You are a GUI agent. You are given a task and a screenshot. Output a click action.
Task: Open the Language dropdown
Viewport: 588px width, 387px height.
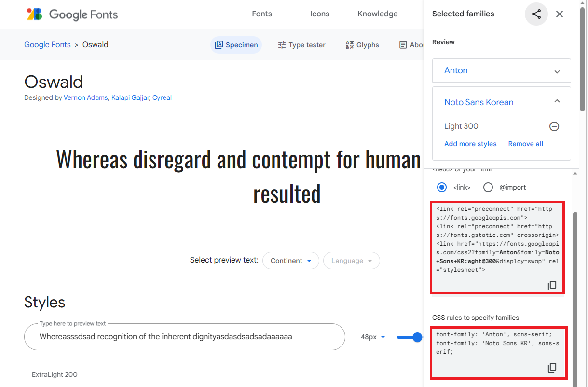point(352,261)
